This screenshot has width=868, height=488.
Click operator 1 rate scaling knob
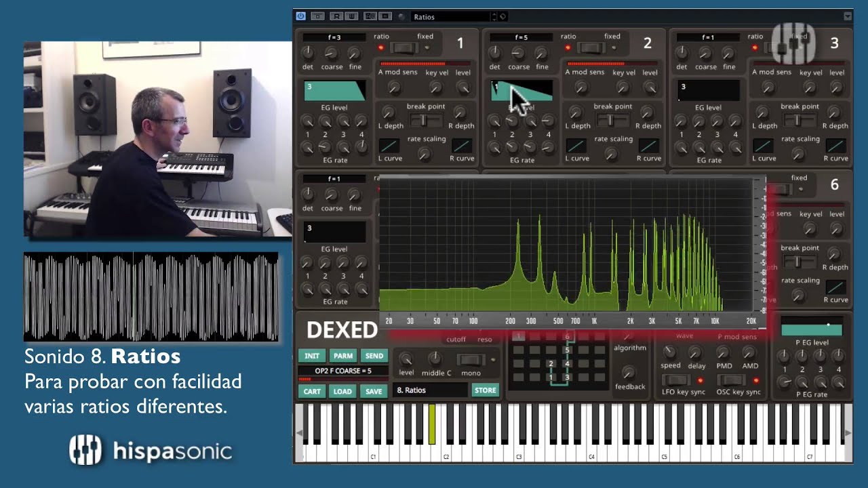coord(425,155)
